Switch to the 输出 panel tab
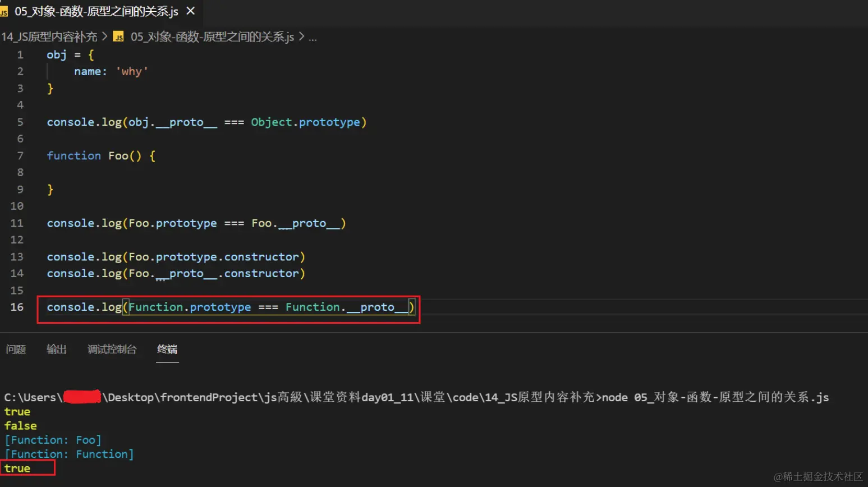Screen dimensions: 868x487 point(56,350)
